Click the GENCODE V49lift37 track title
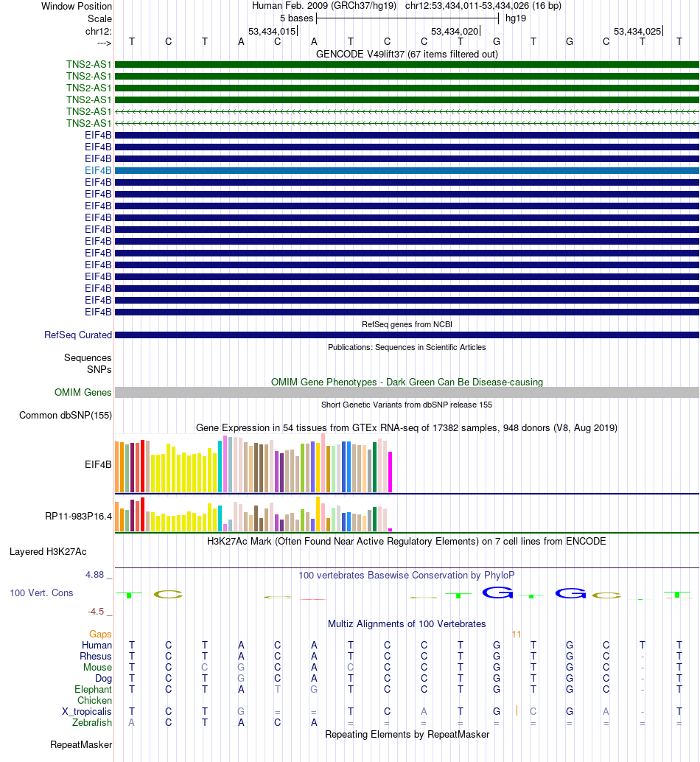The width and height of the screenshot is (700, 762). tap(407, 54)
